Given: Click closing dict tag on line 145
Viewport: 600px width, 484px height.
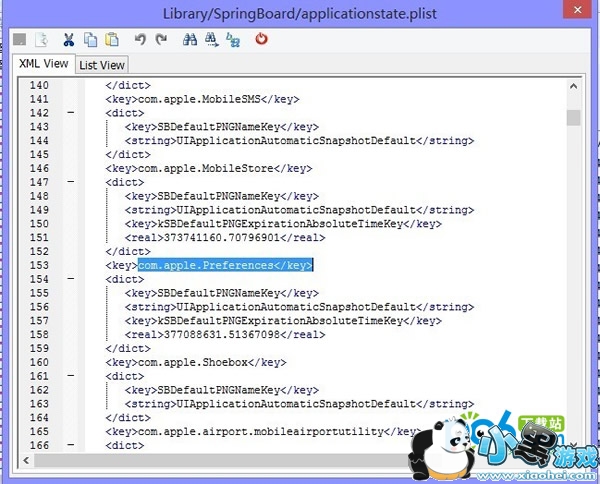Looking at the screenshot, I should pos(128,155).
